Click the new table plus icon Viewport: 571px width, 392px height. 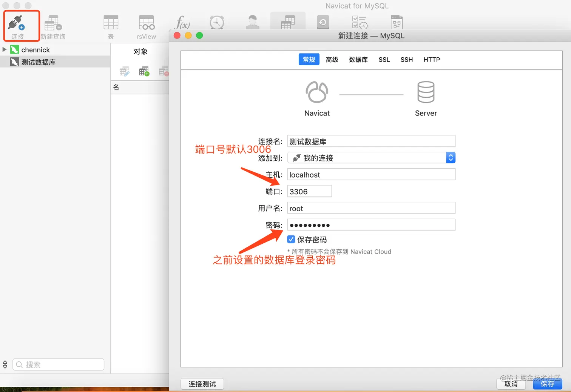pyautogui.click(x=144, y=71)
